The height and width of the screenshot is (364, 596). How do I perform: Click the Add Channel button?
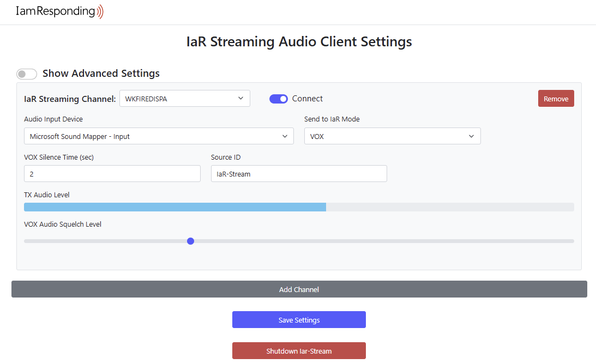(x=299, y=289)
